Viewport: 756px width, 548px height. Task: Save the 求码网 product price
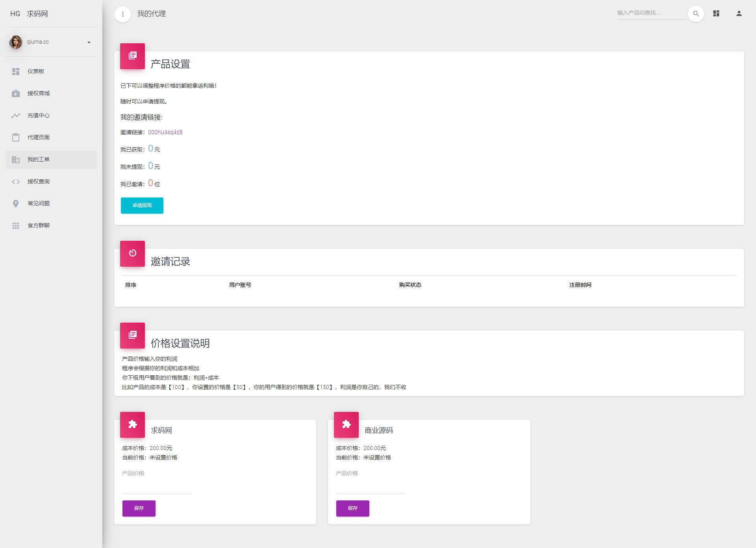click(x=139, y=508)
